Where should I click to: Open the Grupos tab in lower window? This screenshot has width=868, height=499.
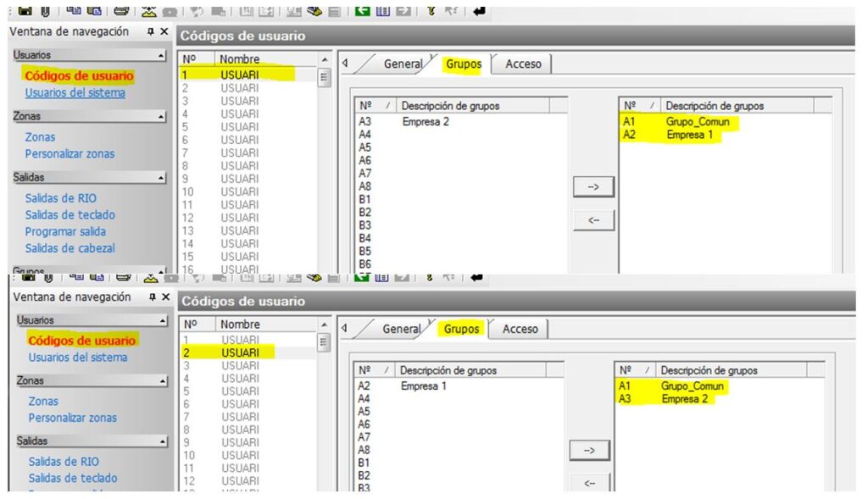461,329
